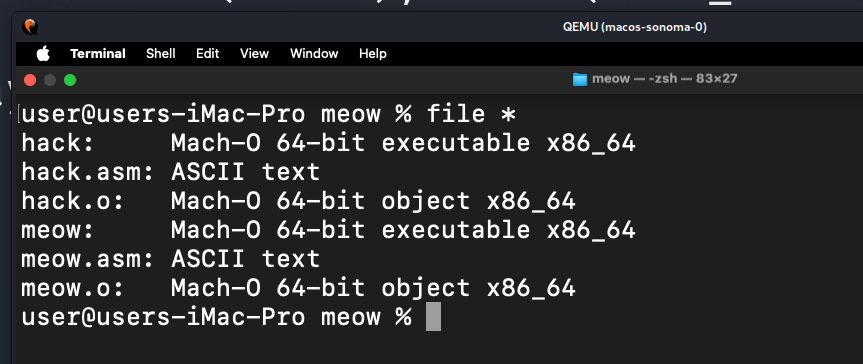Viewport: 863px width, 364px height.
Task: Click the QEMU app icon in title bar
Action: [30, 26]
